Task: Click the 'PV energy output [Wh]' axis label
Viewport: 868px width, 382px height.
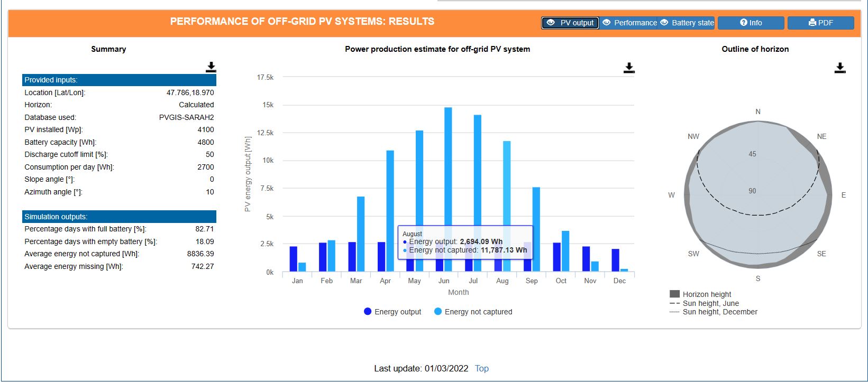Action: [x=248, y=174]
